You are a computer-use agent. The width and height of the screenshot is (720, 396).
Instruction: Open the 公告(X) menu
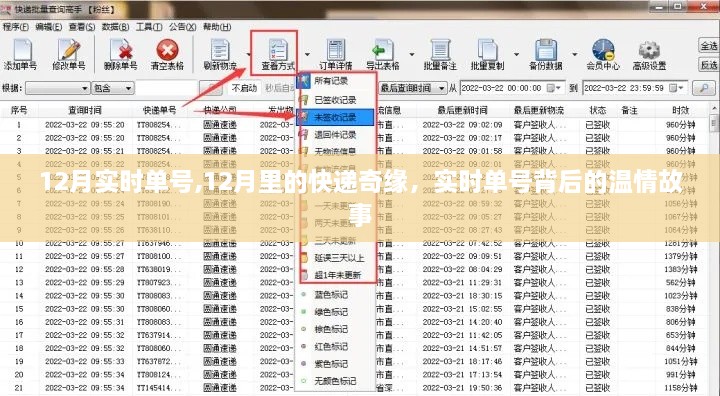(x=182, y=27)
